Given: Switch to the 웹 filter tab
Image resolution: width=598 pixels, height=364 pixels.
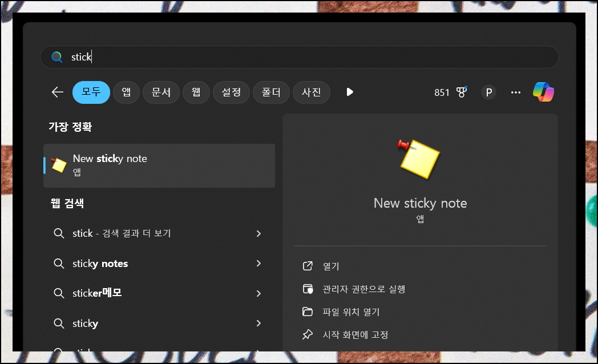Looking at the screenshot, I should [196, 92].
